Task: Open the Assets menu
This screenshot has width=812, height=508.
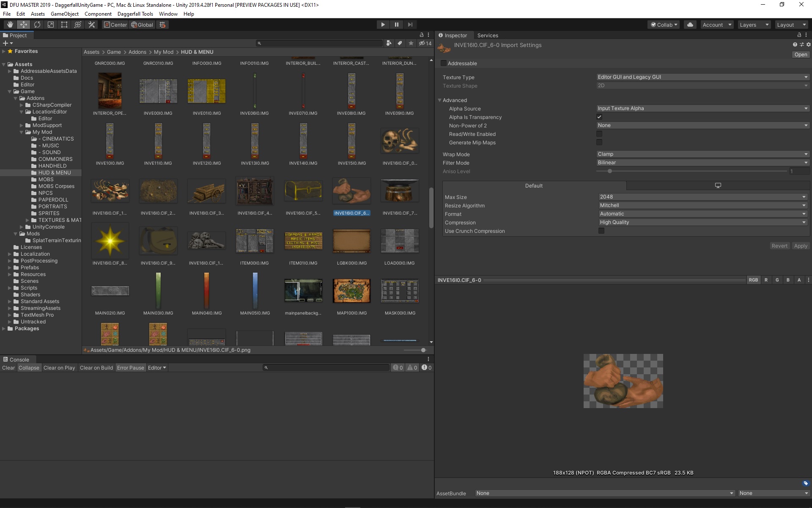Action: [x=38, y=14]
